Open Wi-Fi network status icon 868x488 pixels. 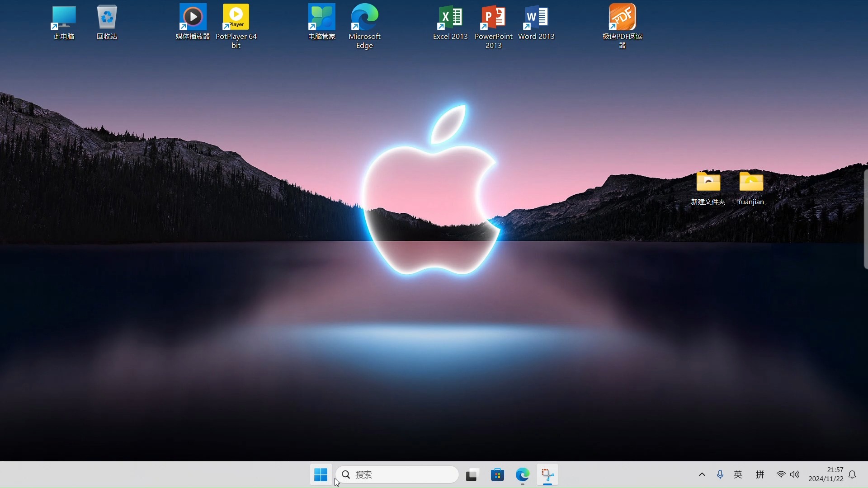[781, 474]
